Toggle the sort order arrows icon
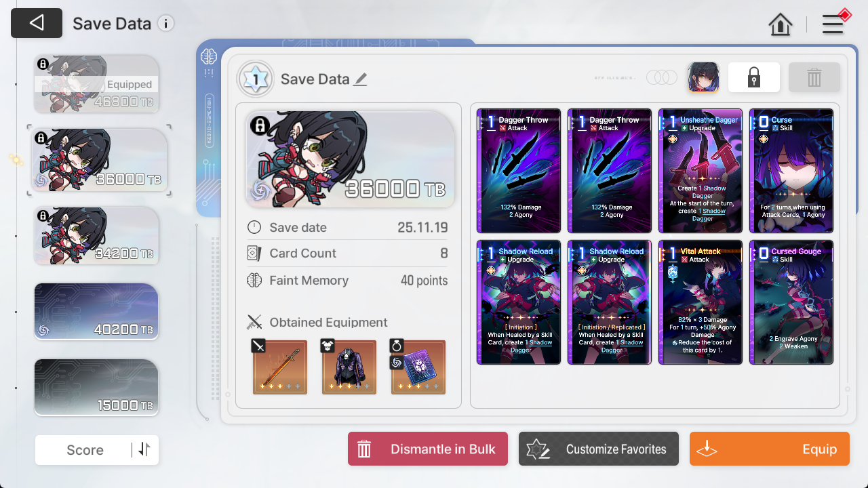The image size is (868, 488). [144, 449]
